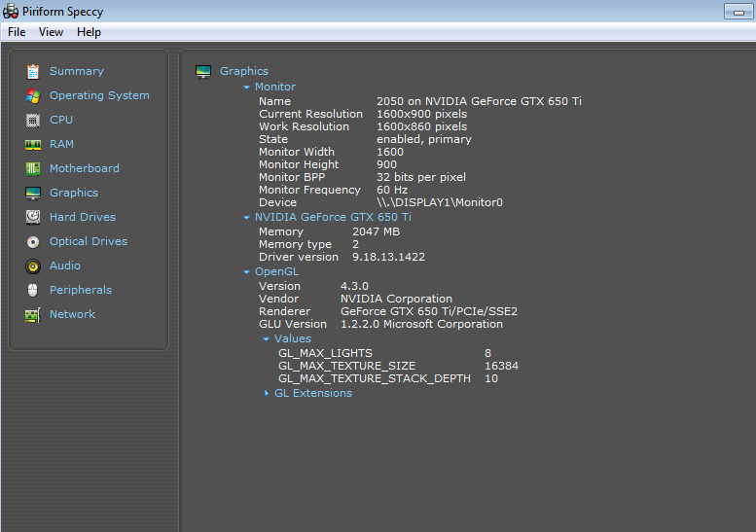Image resolution: width=756 pixels, height=532 pixels.
Task: Click the Motherboard icon in sidebar
Action: (x=33, y=168)
